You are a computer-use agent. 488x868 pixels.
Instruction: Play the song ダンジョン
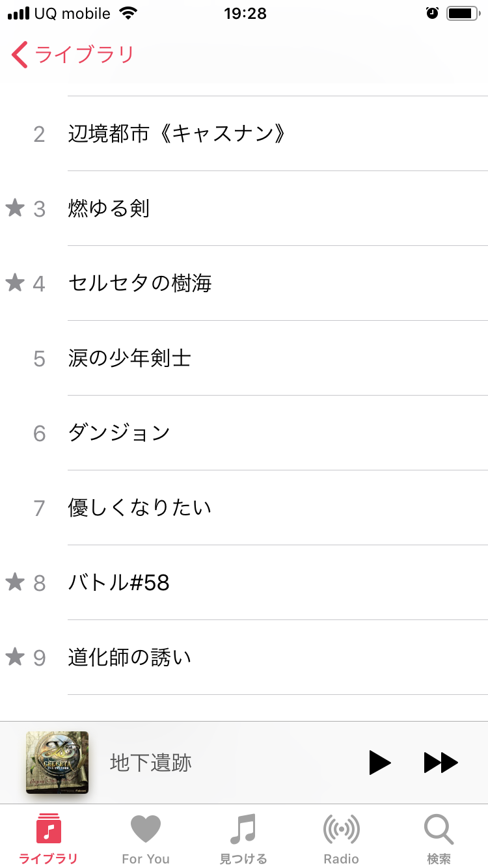(119, 433)
